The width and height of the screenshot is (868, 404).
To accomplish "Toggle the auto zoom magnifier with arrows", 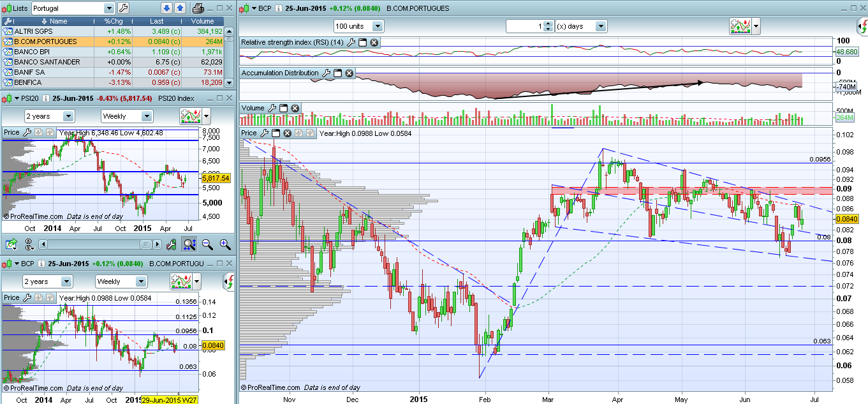I will (x=189, y=244).
